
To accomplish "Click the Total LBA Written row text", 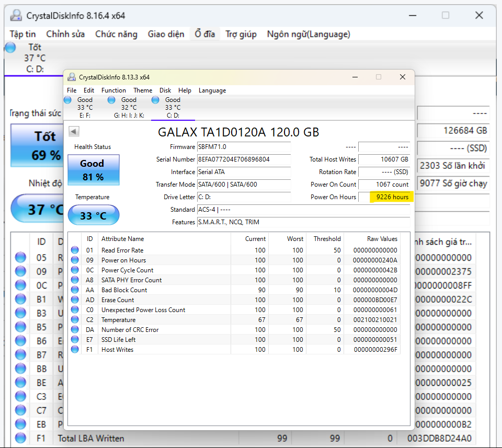I will tap(90, 438).
